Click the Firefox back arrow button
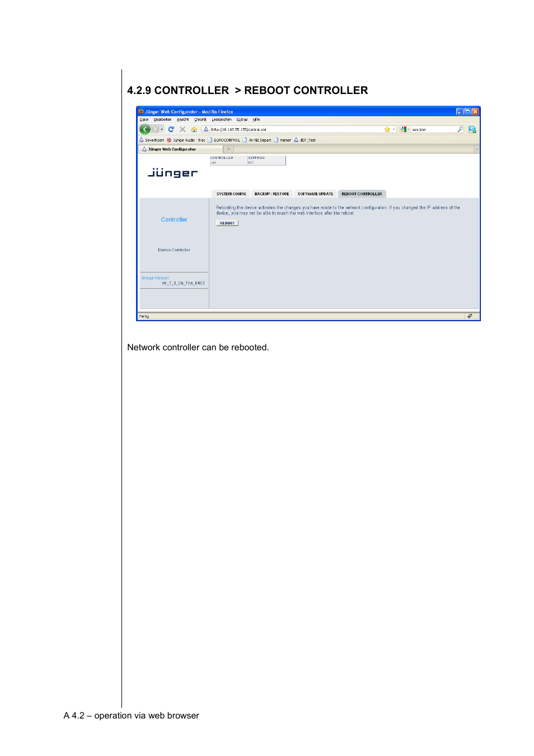Image resolution: width=534 pixels, height=756 pixels. (145, 129)
